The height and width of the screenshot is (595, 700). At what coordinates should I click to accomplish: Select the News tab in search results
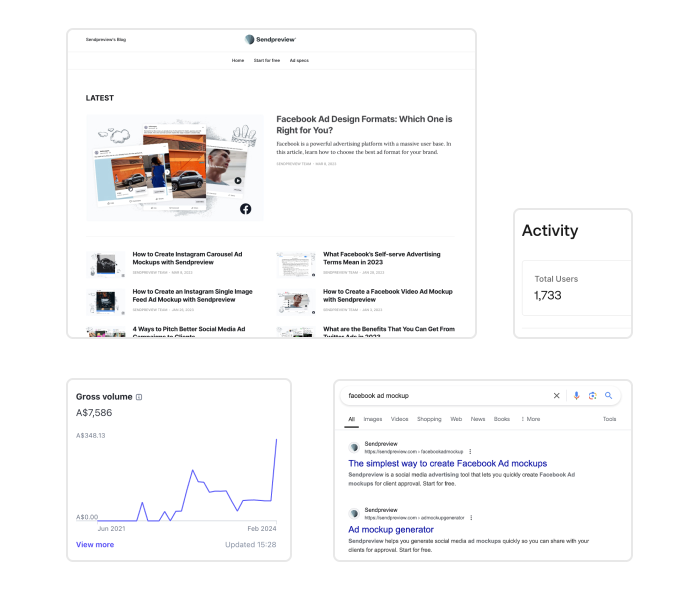pyautogui.click(x=477, y=419)
